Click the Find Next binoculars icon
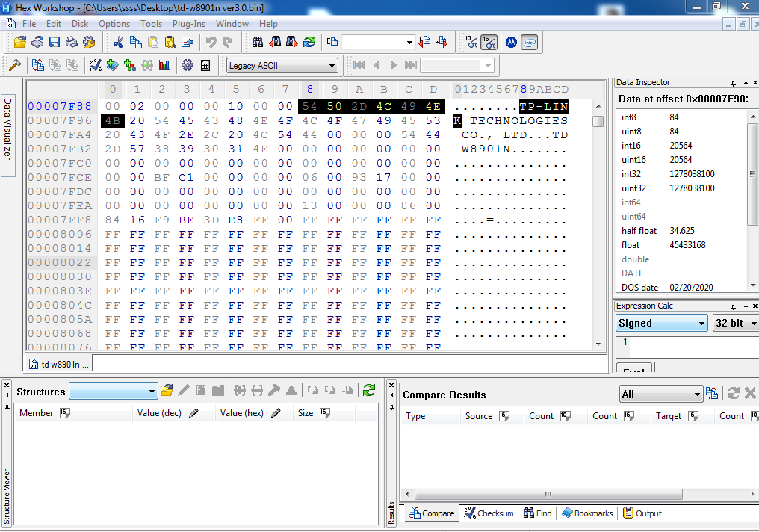The image size is (759, 532). coord(292,42)
